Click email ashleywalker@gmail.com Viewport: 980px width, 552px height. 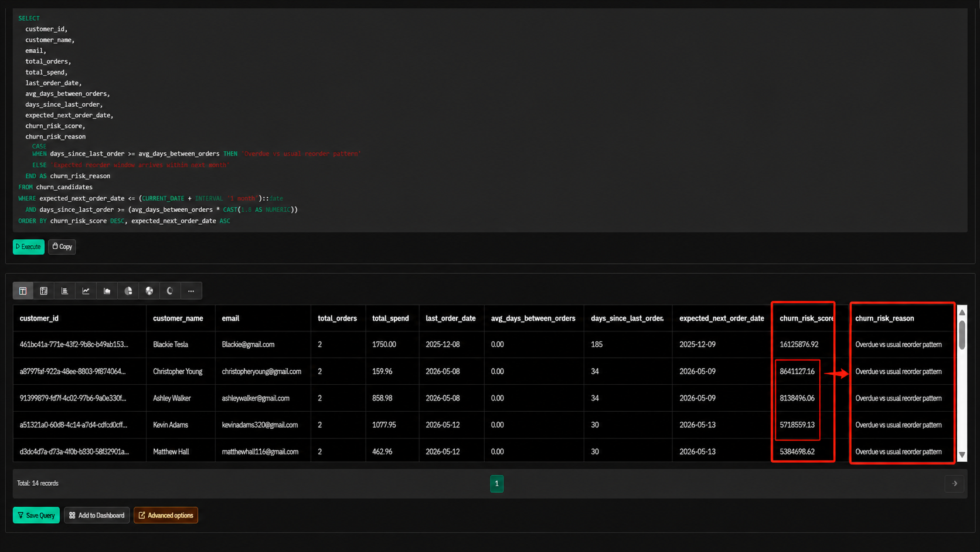pyautogui.click(x=256, y=398)
